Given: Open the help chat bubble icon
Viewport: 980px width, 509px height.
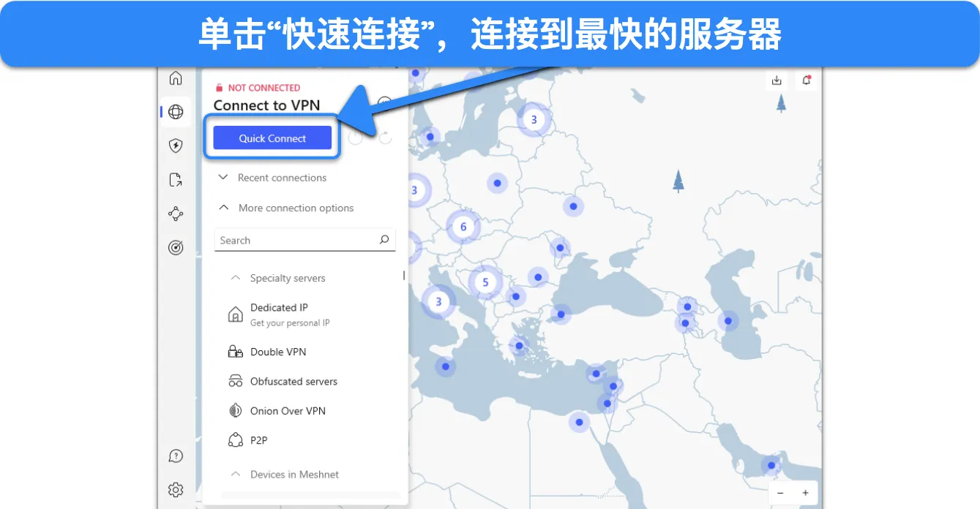Looking at the screenshot, I should click(x=176, y=456).
